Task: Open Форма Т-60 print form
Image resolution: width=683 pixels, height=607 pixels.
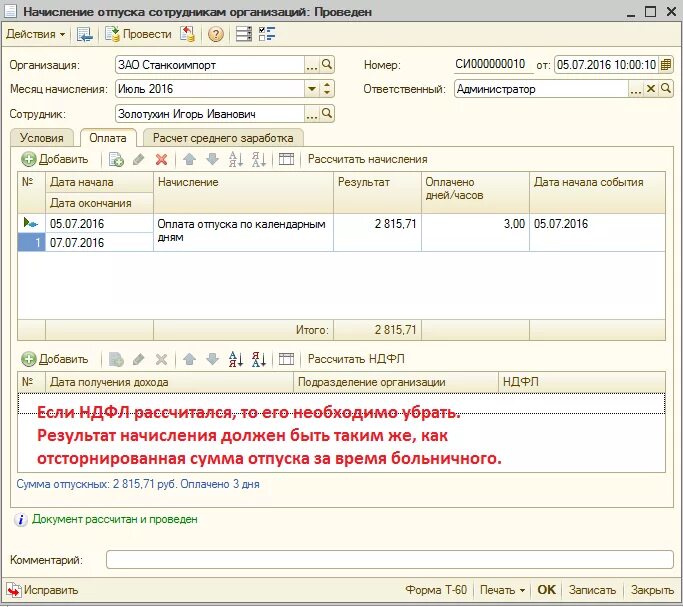Action: point(436,590)
